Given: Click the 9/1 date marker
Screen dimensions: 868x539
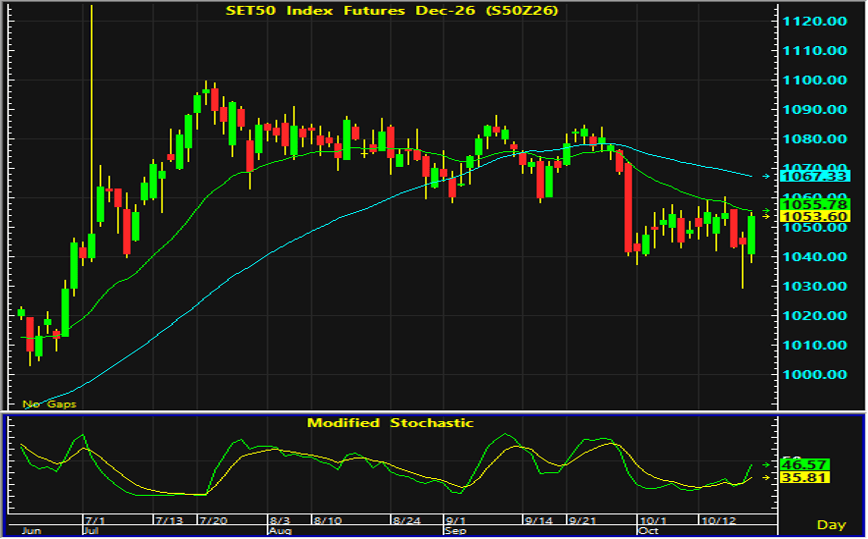Looking at the screenshot, I should (x=456, y=521).
